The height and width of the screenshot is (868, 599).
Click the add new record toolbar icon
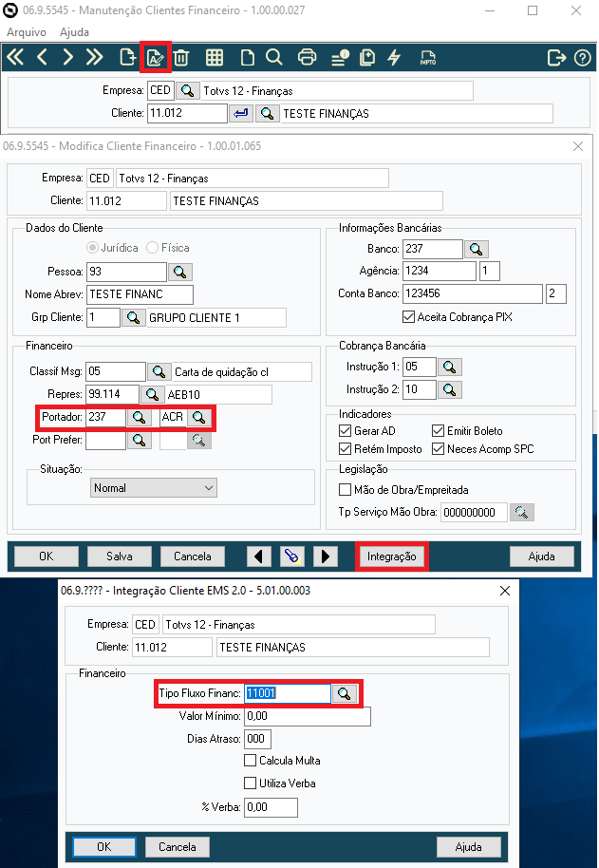[x=128, y=57]
